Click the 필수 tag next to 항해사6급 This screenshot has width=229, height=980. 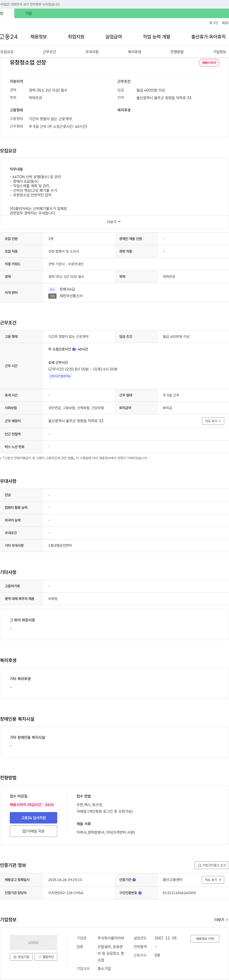coord(52,290)
